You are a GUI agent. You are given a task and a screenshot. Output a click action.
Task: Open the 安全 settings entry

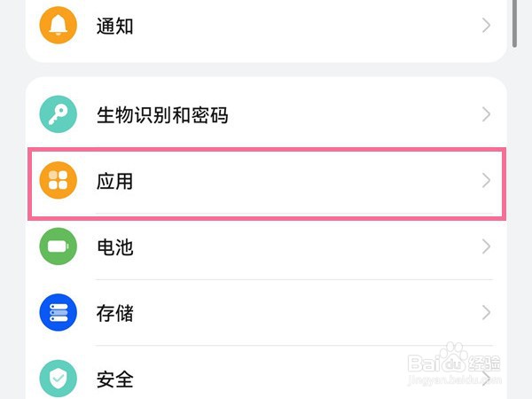pos(114,379)
